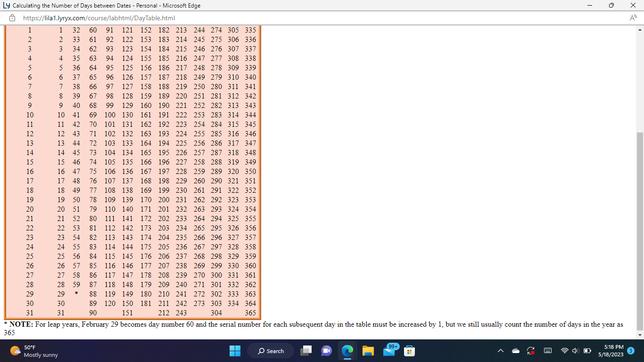
Task: Open the notification badge showing 3
Action: pyautogui.click(x=631, y=351)
